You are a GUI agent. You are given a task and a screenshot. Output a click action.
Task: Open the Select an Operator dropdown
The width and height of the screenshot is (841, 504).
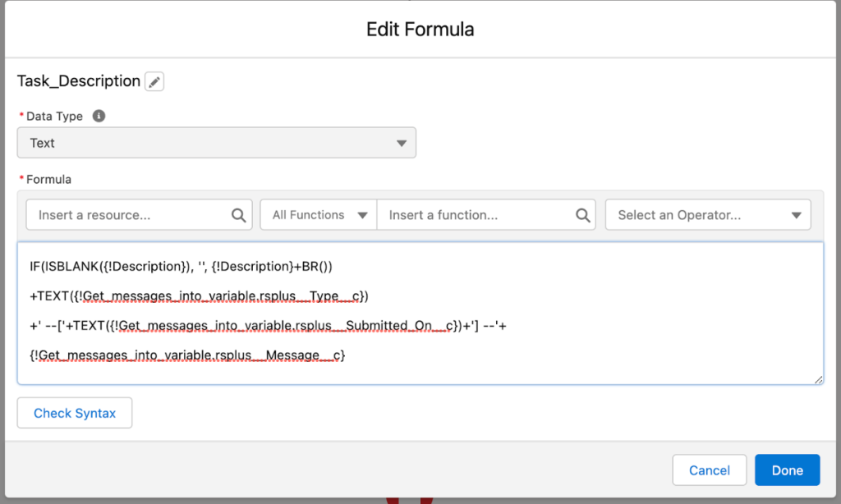click(x=707, y=215)
